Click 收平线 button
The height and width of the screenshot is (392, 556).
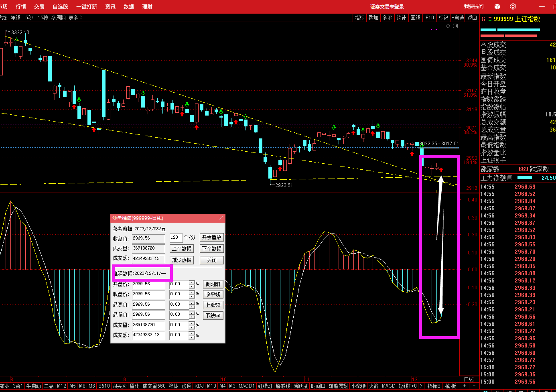click(x=213, y=294)
